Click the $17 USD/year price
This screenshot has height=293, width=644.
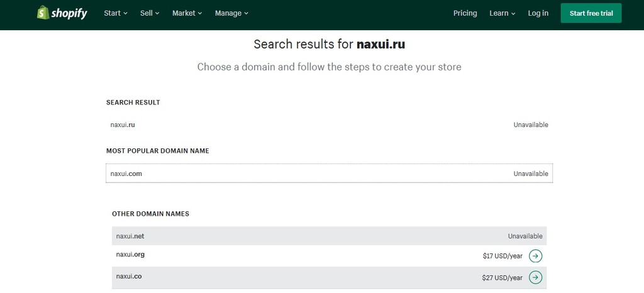tap(502, 256)
